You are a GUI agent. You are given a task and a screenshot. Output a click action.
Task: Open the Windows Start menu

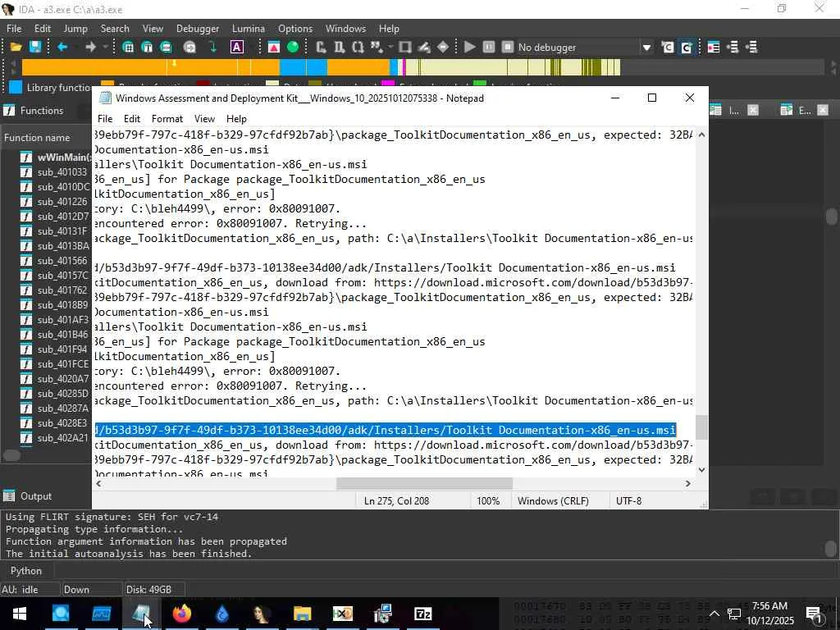click(20, 614)
